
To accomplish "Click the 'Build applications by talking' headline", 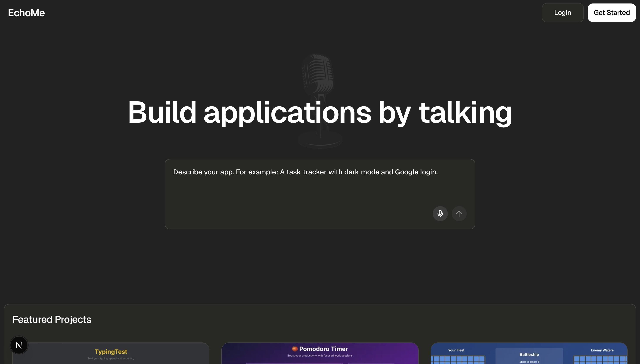I will (320, 112).
